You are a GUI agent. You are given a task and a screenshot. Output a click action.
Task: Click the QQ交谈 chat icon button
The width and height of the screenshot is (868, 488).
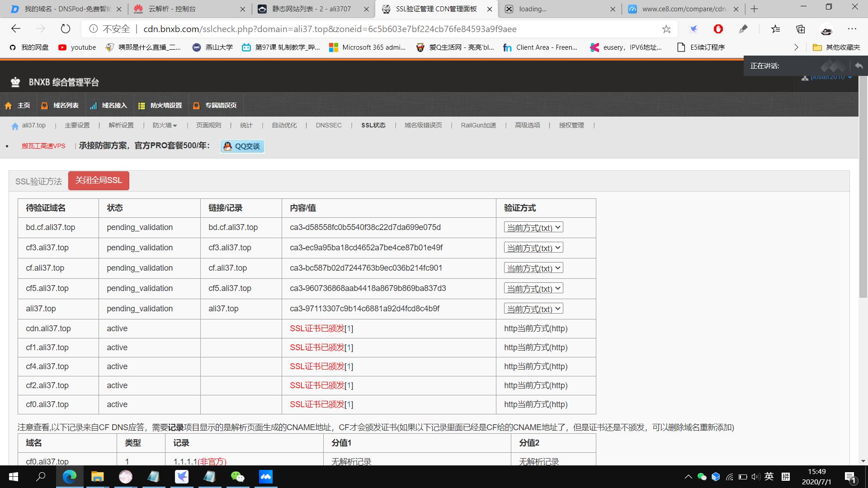(x=242, y=146)
